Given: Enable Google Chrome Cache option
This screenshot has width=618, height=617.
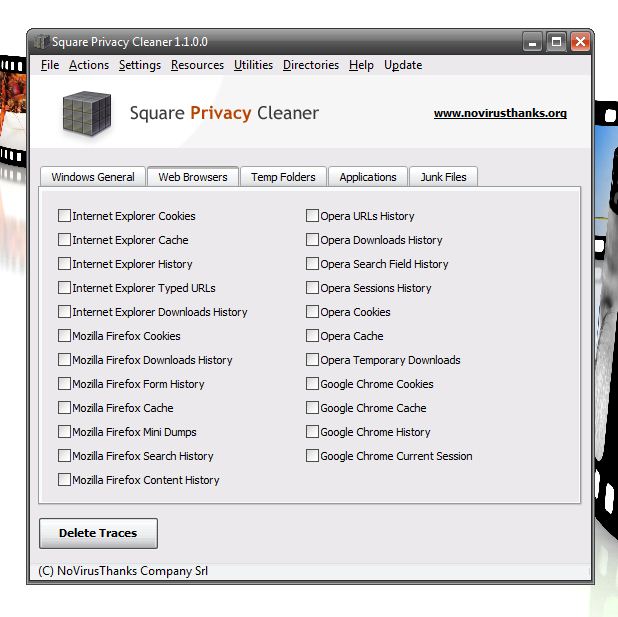Looking at the screenshot, I should [312, 408].
